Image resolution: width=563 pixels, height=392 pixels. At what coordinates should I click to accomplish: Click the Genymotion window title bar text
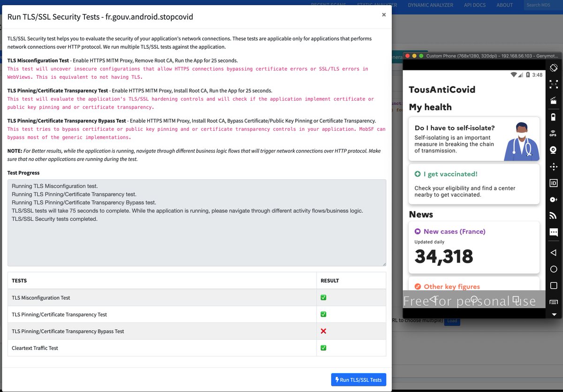[x=492, y=56]
